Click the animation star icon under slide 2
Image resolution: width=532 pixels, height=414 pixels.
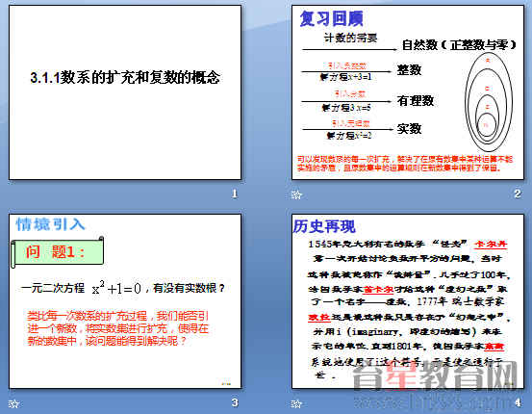coord(296,194)
